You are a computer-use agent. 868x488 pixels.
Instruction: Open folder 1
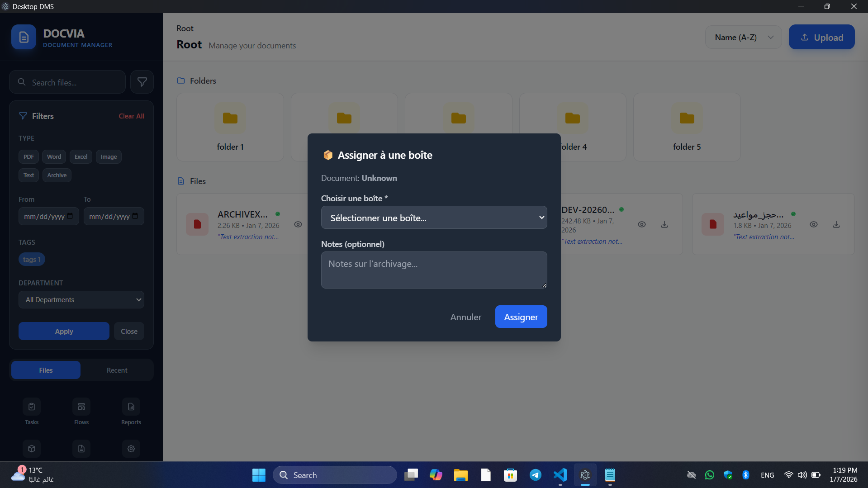(230, 127)
